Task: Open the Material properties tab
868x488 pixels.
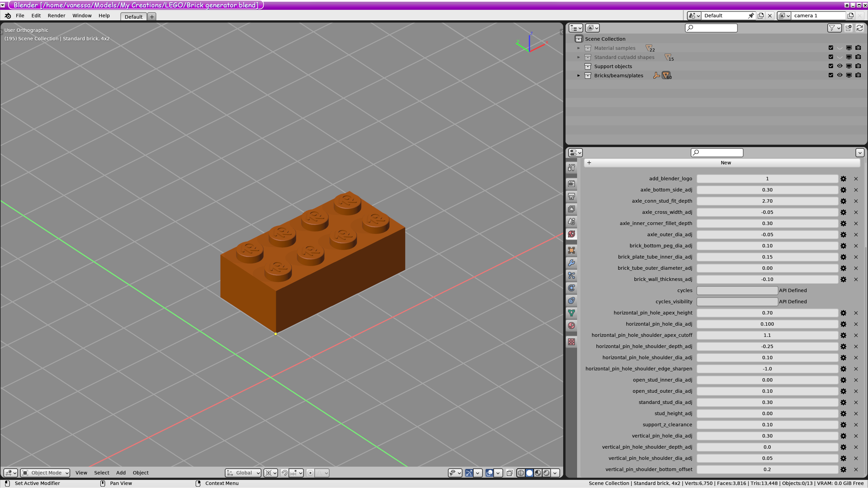Action: coord(571,326)
